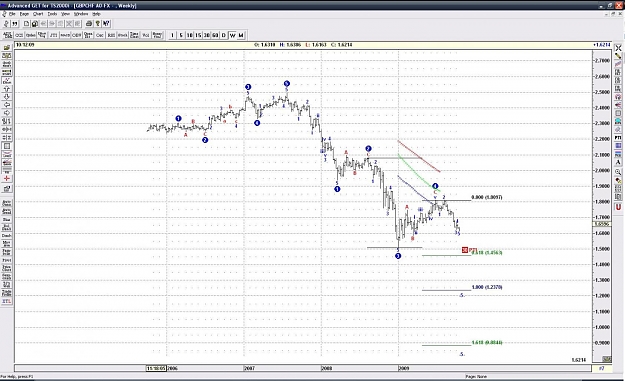Select the A text annotation tool

(x=618, y=162)
